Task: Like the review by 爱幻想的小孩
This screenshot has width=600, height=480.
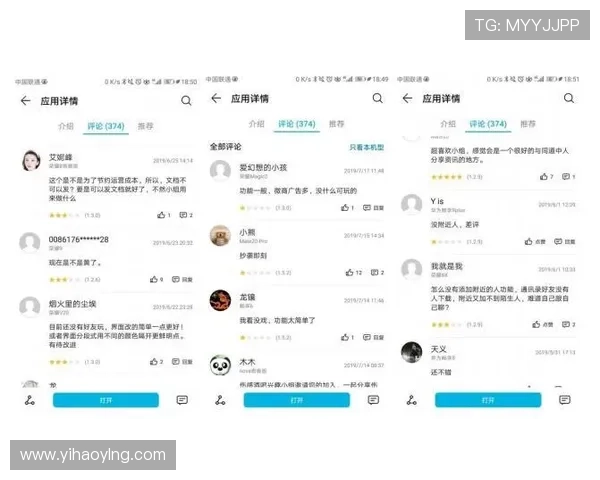Action: pos(347,208)
